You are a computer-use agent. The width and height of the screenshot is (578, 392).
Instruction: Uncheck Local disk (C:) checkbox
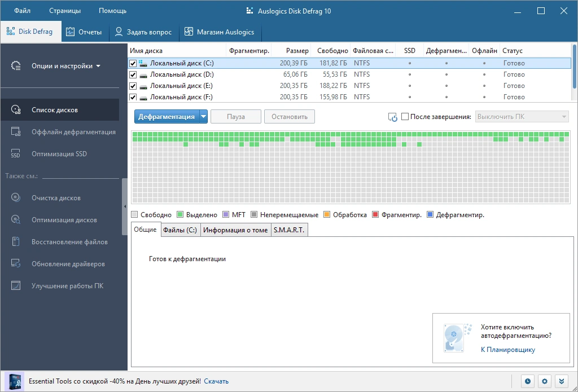(133, 63)
